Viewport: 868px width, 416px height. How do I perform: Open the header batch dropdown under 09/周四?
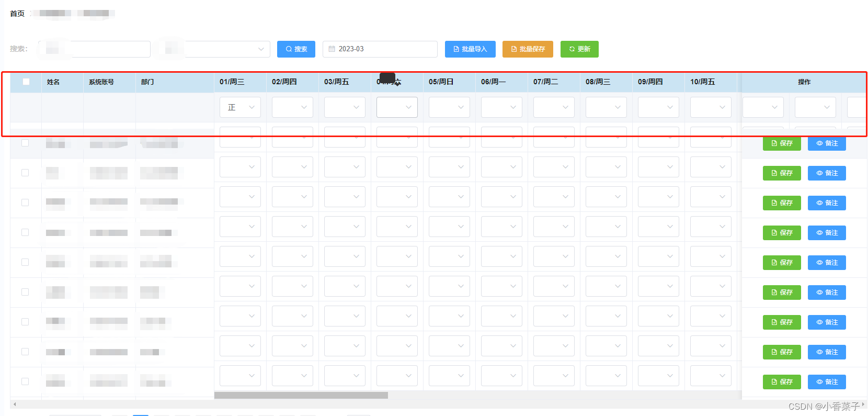[x=658, y=107]
